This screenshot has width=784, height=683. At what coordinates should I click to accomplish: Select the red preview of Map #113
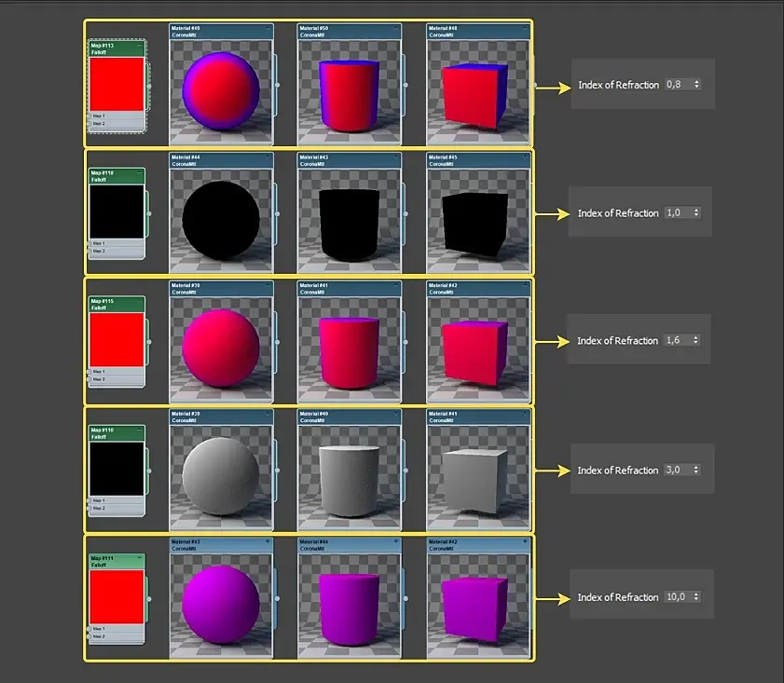(117, 84)
